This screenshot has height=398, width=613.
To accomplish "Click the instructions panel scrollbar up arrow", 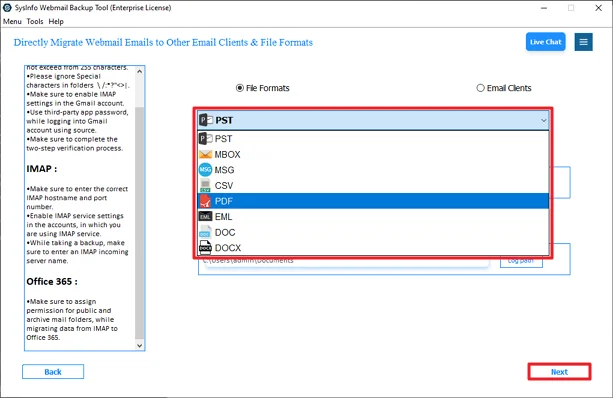I will 140,72.
